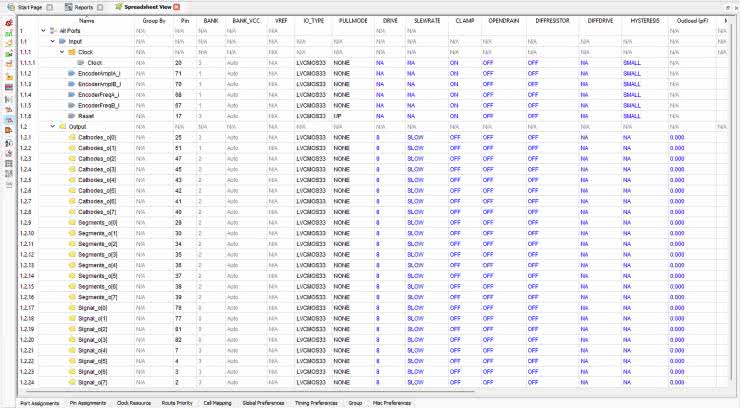Open the Global Preferences tab
This screenshot has width=740, height=408.
point(263,403)
